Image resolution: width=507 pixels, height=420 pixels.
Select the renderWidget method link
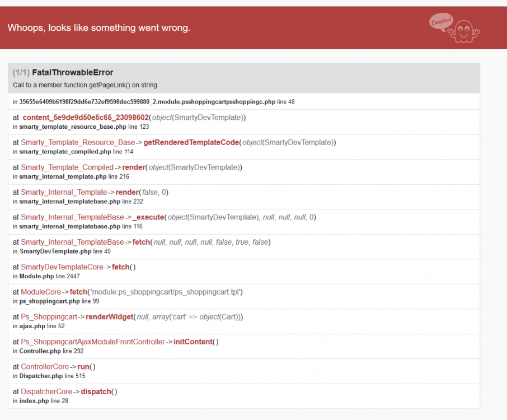(110, 317)
